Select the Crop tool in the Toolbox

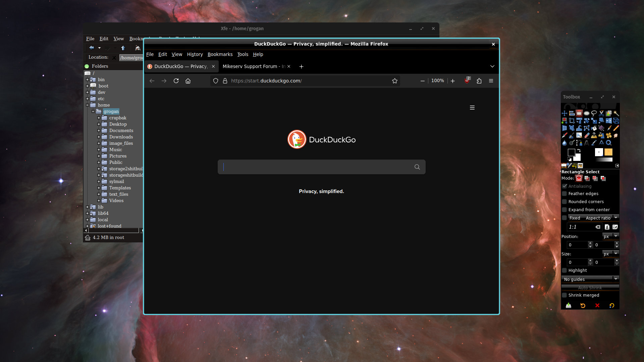click(x=572, y=121)
